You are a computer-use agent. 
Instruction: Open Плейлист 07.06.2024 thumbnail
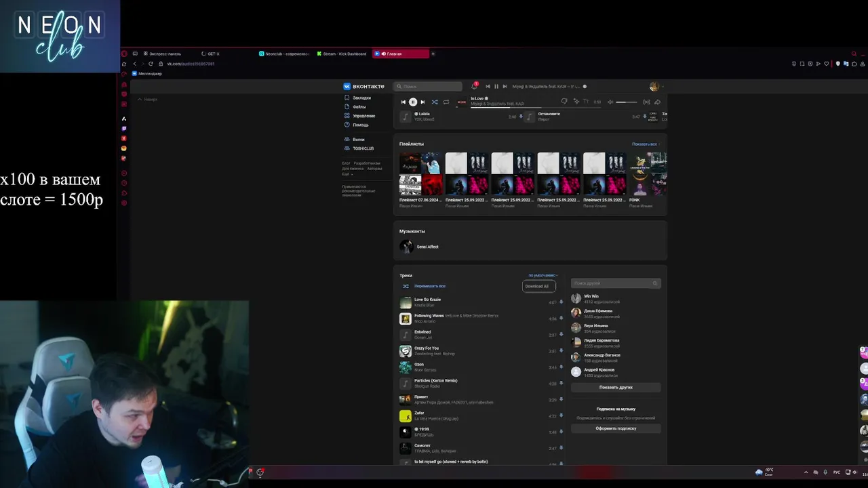point(421,174)
